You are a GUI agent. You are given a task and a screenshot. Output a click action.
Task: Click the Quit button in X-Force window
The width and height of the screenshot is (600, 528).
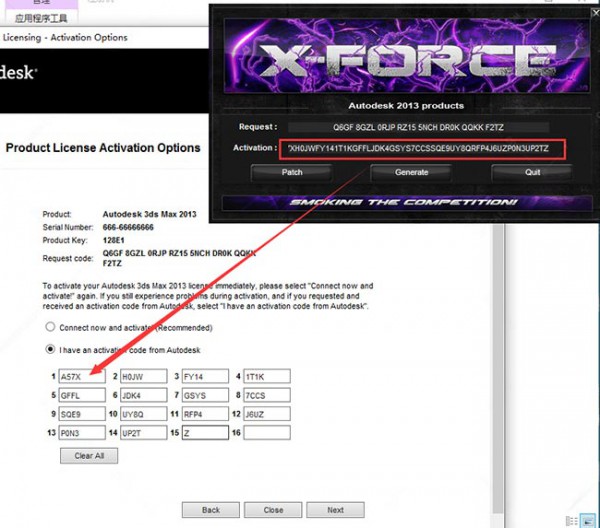[x=532, y=173]
